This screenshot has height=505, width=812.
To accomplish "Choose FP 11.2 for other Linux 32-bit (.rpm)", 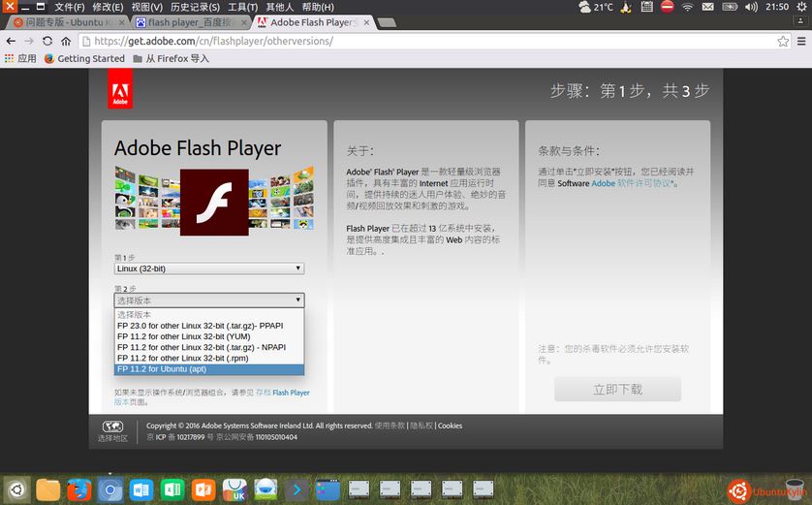I will (209, 359).
